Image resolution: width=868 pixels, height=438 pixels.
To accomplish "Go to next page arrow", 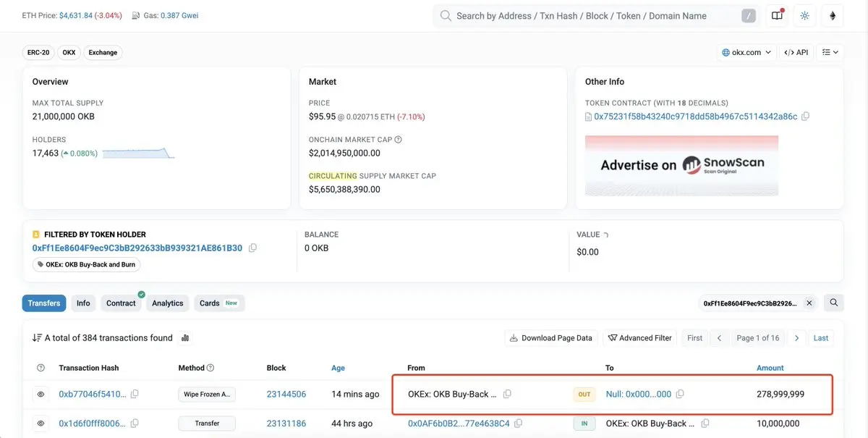I will click(x=796, y=338).
